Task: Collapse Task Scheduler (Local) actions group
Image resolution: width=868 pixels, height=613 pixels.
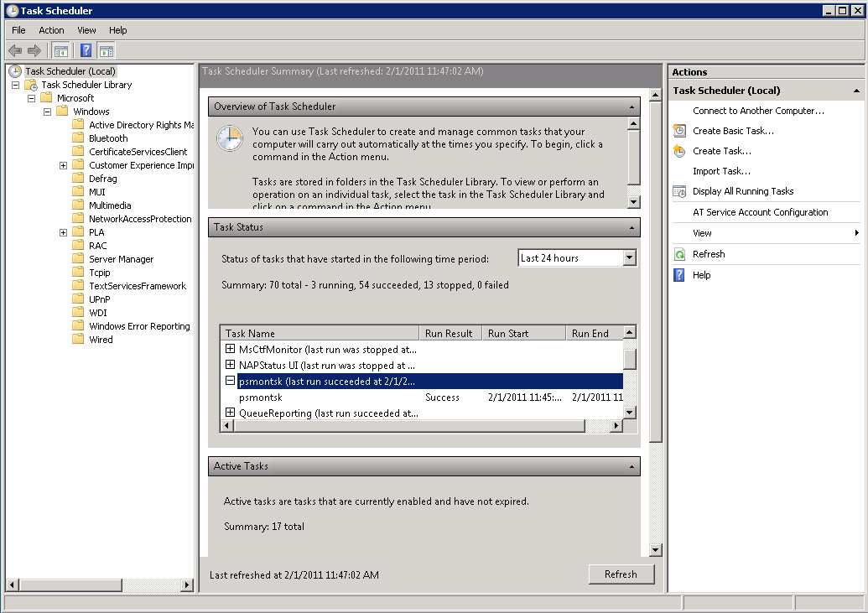Action: 856,91
